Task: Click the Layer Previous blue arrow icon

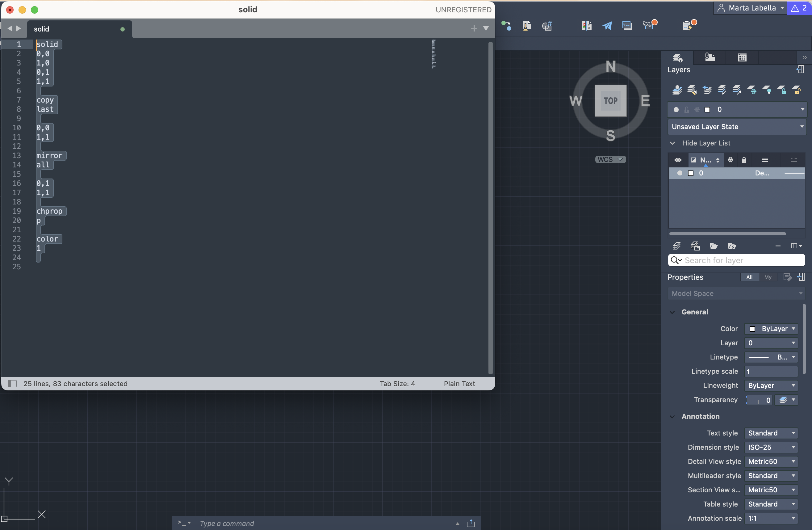Action: [x=707, y=90]
